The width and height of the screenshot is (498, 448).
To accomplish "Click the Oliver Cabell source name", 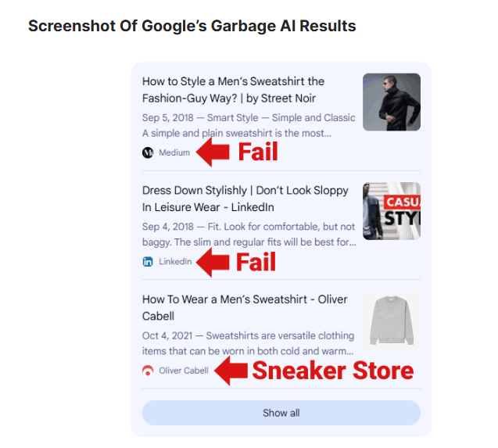I will (x=184, y=371).
